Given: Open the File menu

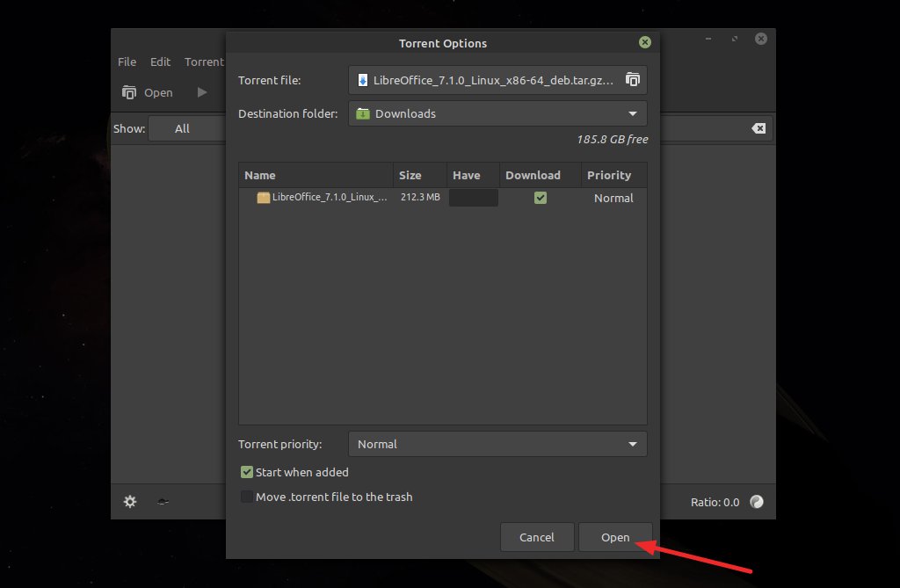Looking at the screenshot, I should pyautogui.click(x=127, y=62).
